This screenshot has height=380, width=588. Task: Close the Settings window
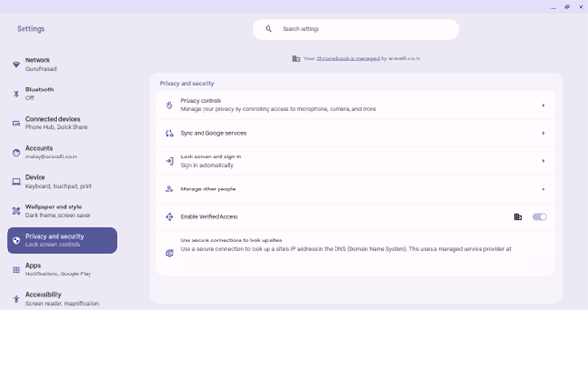pos(580,8)
